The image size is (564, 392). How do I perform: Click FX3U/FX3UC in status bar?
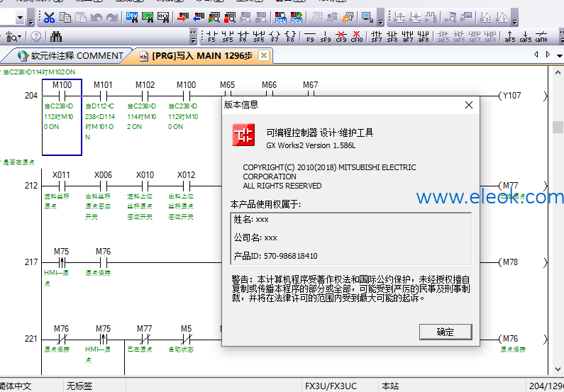click(331, 386)
